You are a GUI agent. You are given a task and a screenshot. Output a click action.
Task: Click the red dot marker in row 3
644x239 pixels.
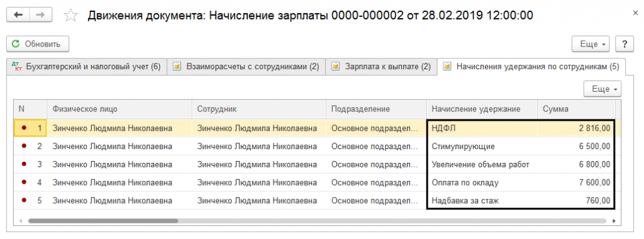pyautogui.click(x=24, y=164)
